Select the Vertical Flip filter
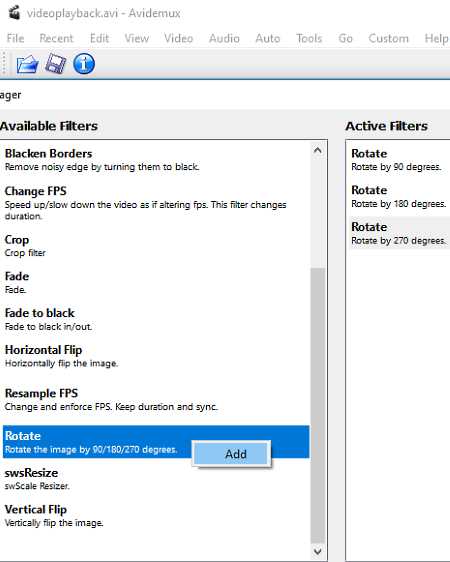 point(156,516)
